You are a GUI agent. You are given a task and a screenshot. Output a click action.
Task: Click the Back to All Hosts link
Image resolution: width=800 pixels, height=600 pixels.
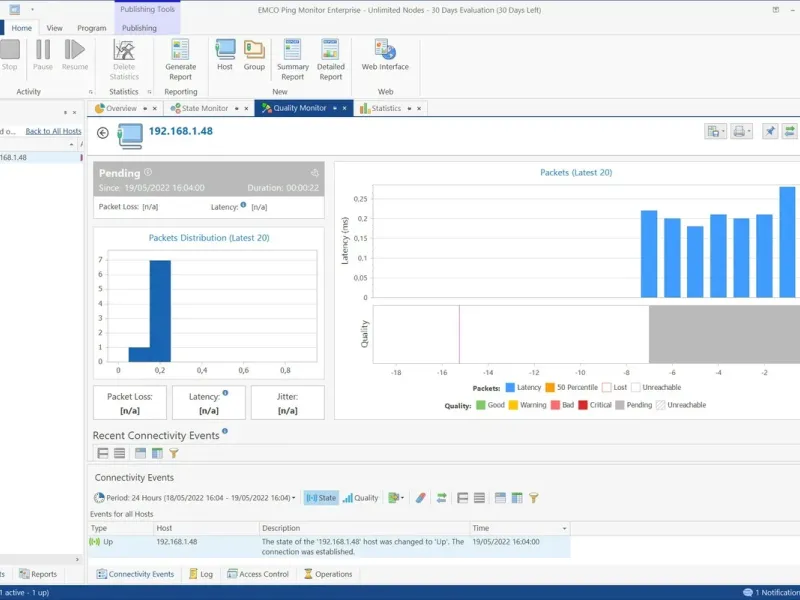54,131
